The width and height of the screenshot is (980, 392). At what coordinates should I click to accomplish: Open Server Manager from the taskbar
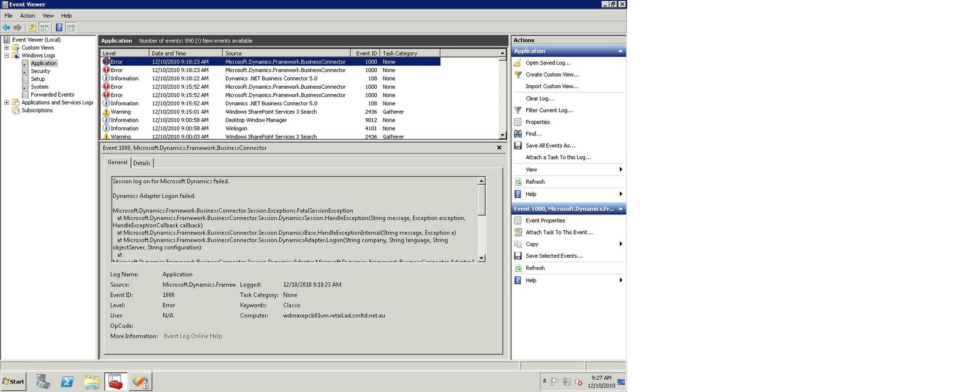43,382
